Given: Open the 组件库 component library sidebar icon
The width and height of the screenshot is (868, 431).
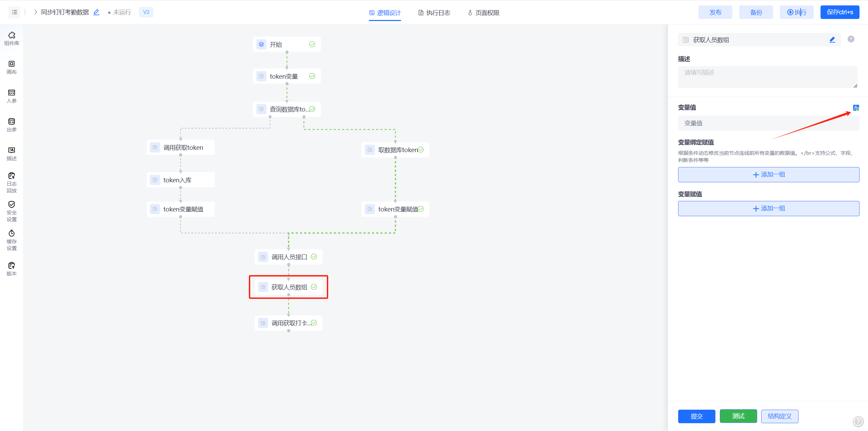Looking at the screenshot, I should 12,39.
